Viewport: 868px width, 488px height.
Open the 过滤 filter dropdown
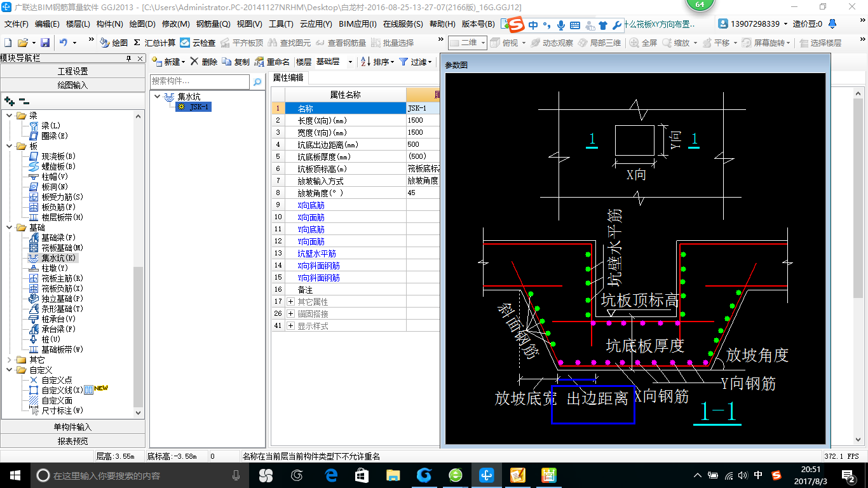point(415,62)
